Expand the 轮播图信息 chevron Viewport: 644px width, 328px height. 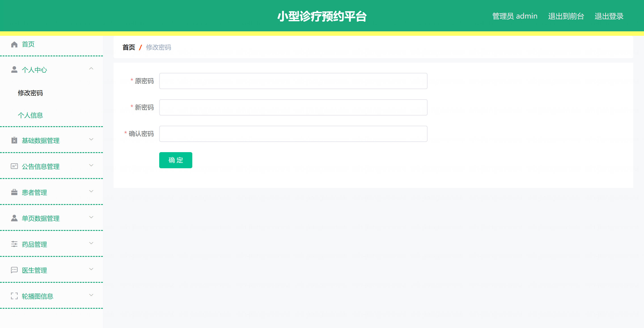pyautogui.click(x=91, y=295)
